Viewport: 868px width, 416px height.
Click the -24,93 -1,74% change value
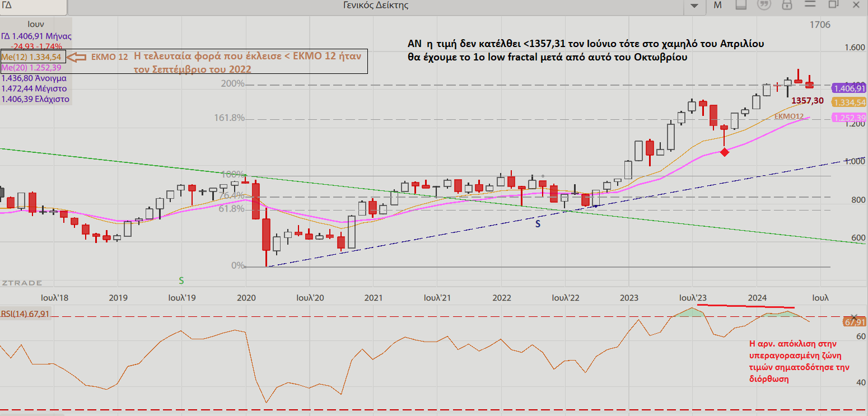36,46
